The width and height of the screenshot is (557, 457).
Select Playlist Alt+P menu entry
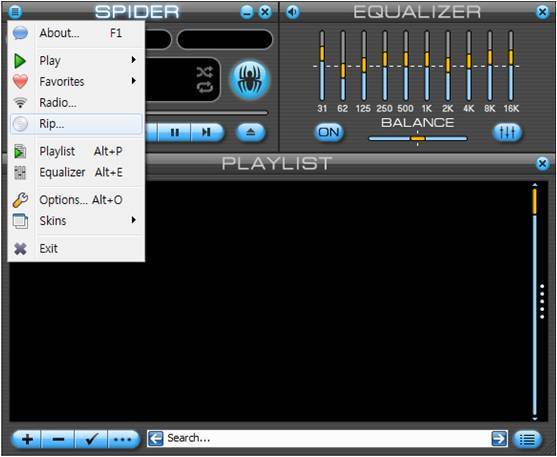coord(76,151)
